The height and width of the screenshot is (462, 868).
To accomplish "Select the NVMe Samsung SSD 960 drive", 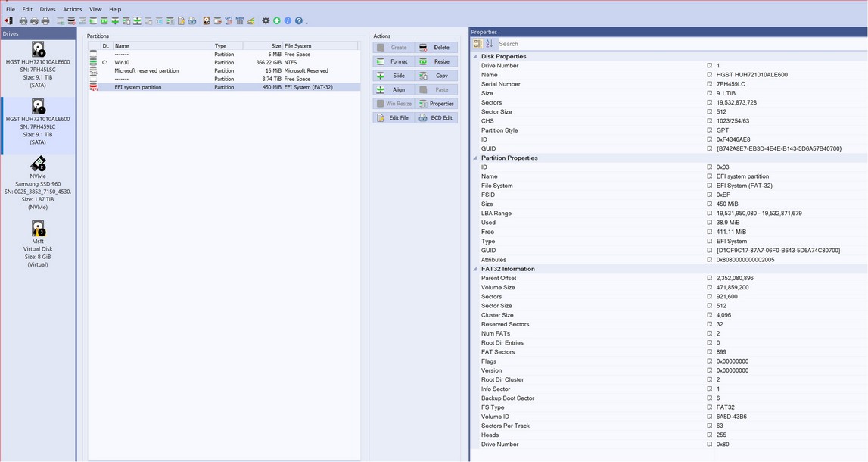I will coord(38,183).
